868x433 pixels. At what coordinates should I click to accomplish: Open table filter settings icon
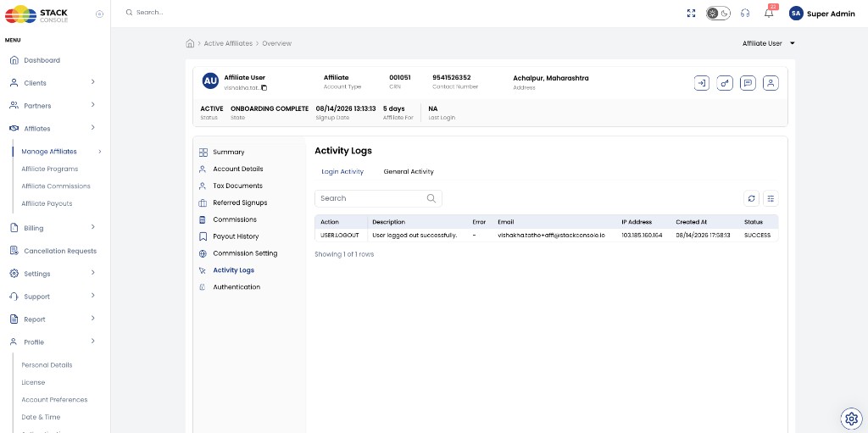(x=771, y=198)
